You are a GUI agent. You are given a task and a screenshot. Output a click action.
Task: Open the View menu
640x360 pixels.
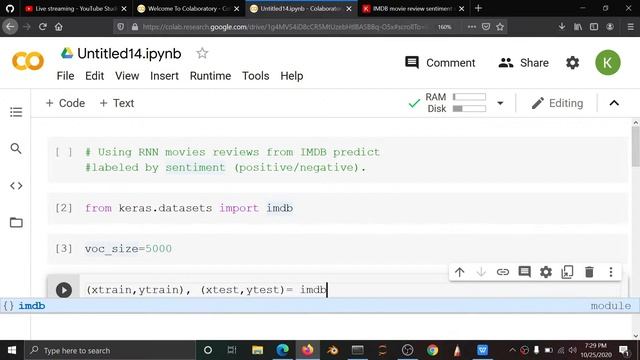pos(127,76)
